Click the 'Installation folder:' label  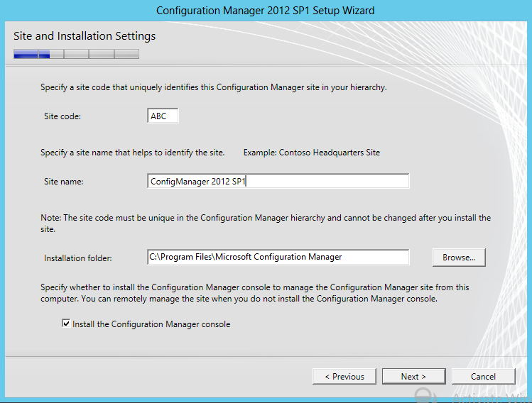pyautogui.click(x=78, y=258)
